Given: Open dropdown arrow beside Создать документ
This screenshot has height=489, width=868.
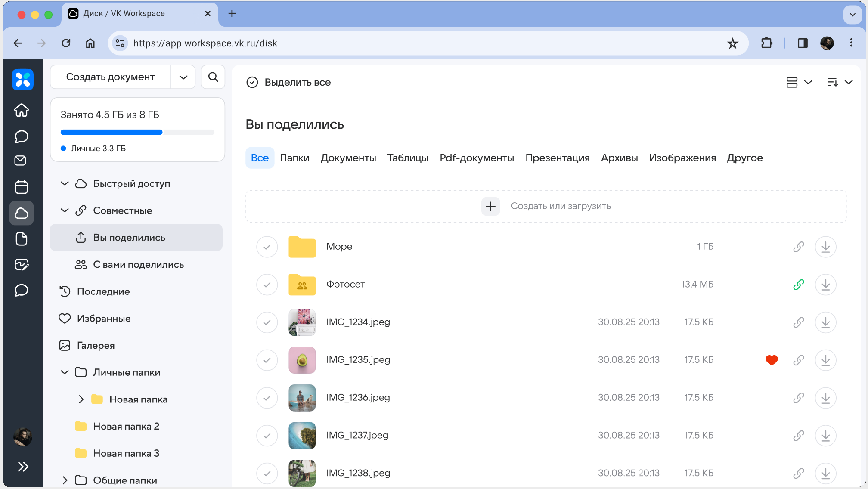Looking at the screenshot, I should pos(183,77).
